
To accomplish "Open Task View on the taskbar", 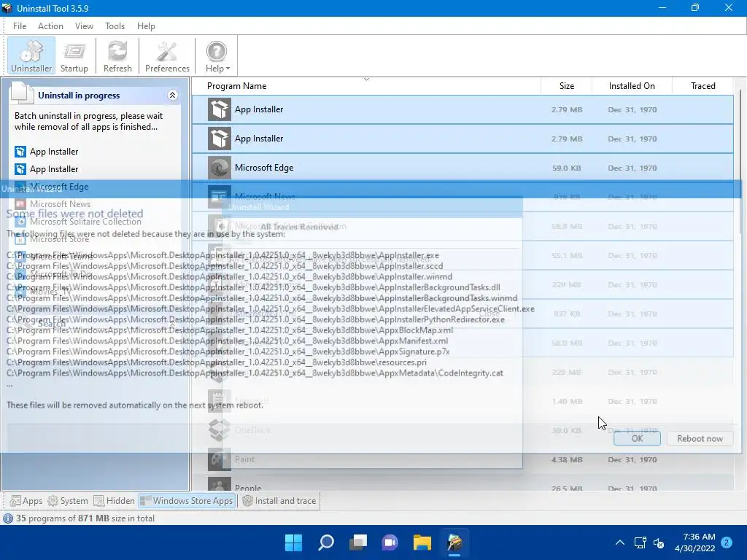I will pyautogui.click(x=357, y=542).
